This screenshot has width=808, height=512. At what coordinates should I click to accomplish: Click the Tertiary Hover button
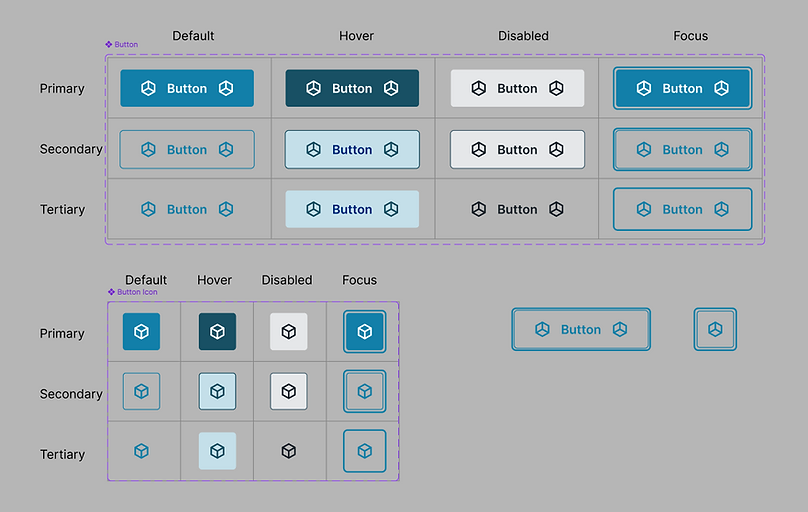[352, 209]
